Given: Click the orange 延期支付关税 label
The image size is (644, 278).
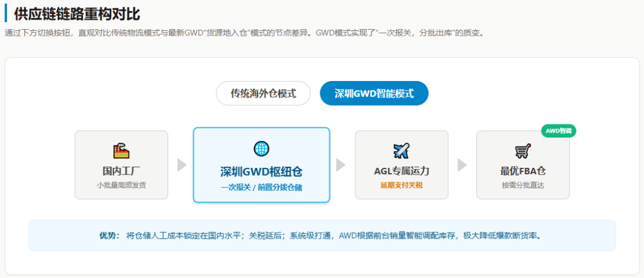Looking at the screenshot, I should point(401,185).
